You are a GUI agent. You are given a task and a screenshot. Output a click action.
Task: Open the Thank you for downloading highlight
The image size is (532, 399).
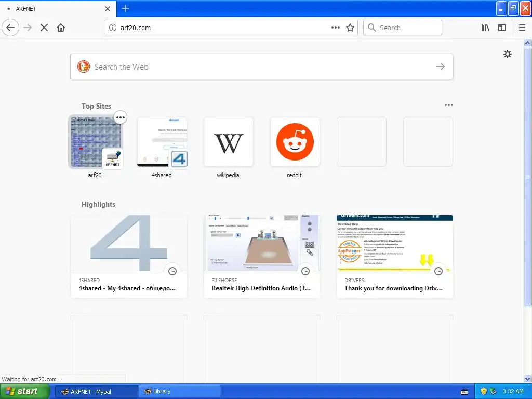coord(395,257)
